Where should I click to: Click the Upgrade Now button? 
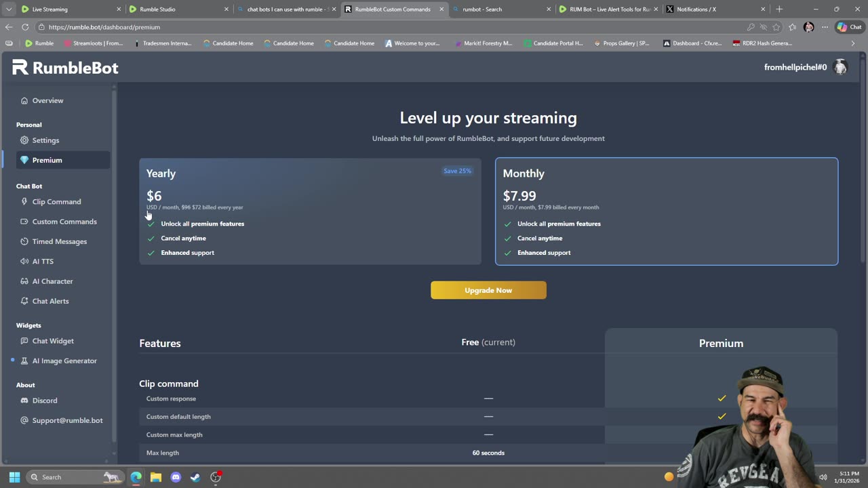[x=488, y=290]
